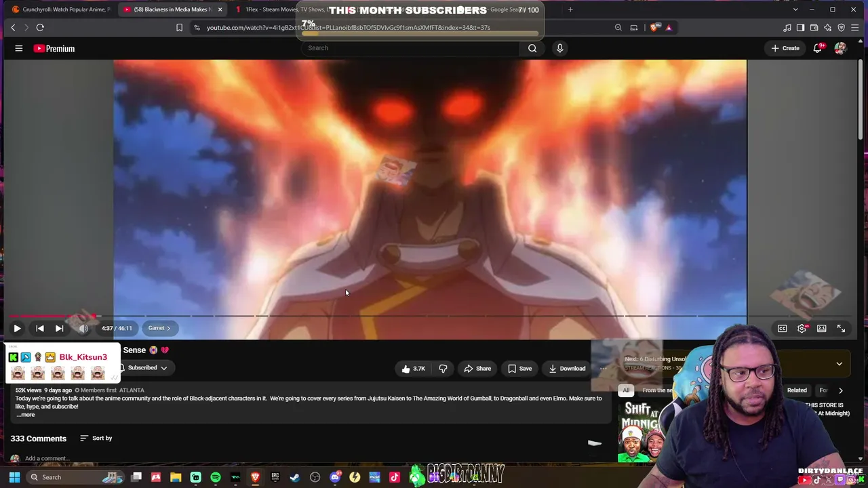The height and width of the screenshot is (488, 868).
Task: Expand the playlist panel chevron
Action: (x=840, y=364)
